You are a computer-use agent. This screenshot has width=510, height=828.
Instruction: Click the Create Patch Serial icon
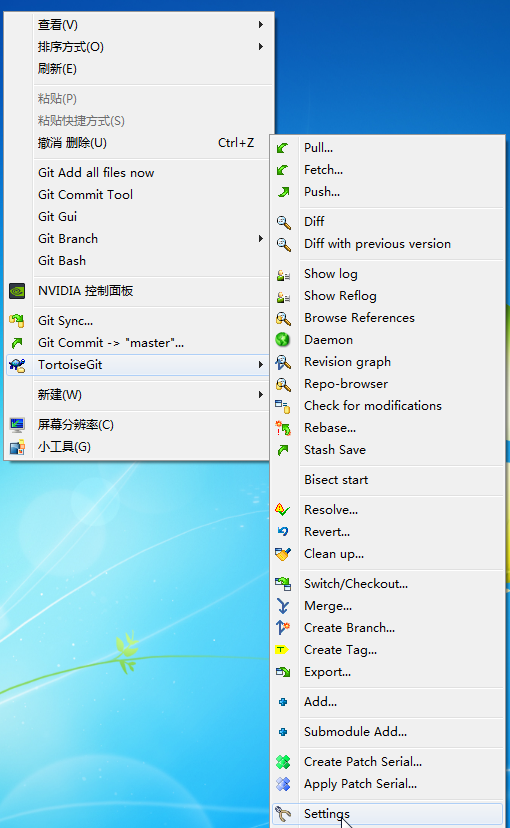click(283, 762)
